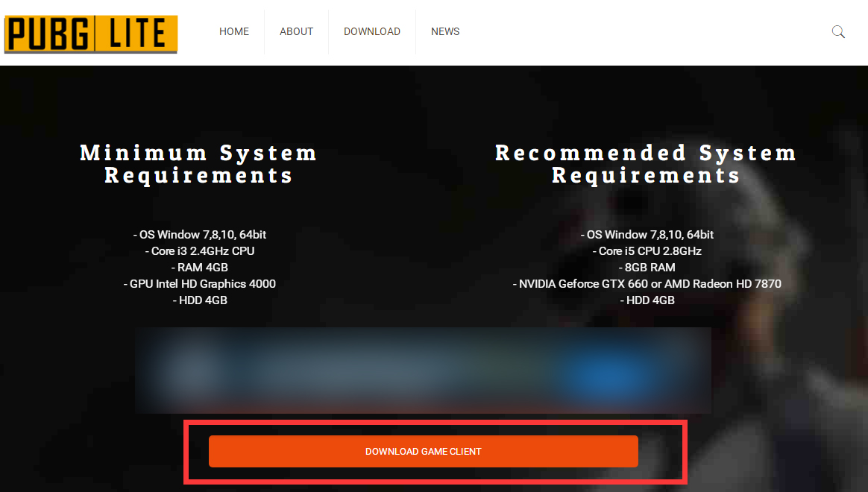Select the NVIDIA Geforce GTX 660 line

tap(647, 284)
